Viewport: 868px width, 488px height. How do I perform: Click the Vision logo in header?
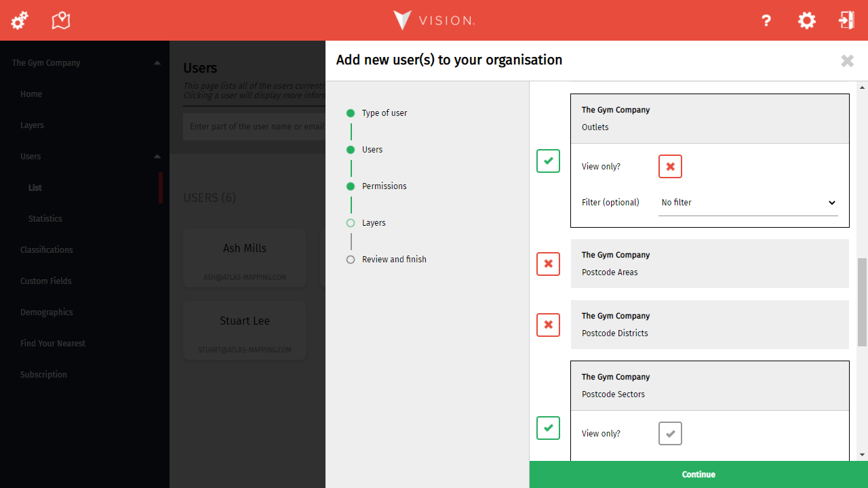434,20
